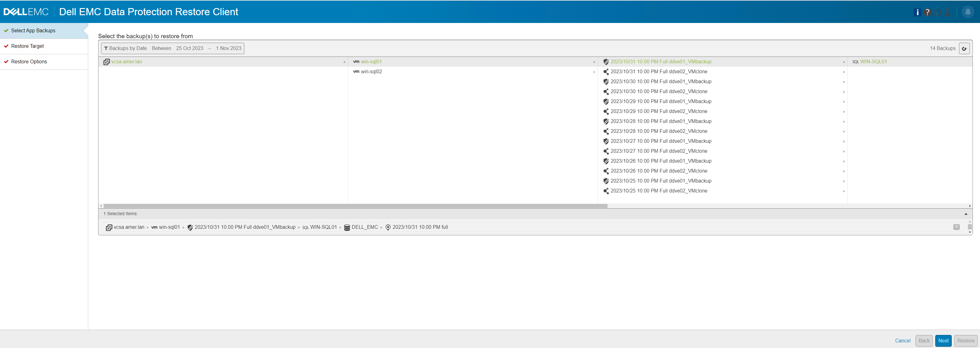The image size is (980, 348).
Task: Select the WIN-SQL01 SQL instance
Action: (x=873, y=61)
